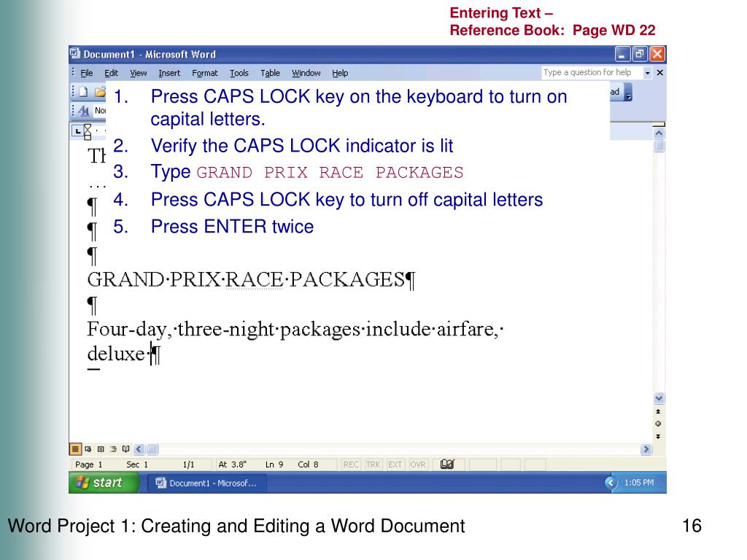Image resolution: width=747 pixels, height=560 pixels.
Task: Click the word Four-day in the document
Action: pyautogui.click(x=127, y=329)
